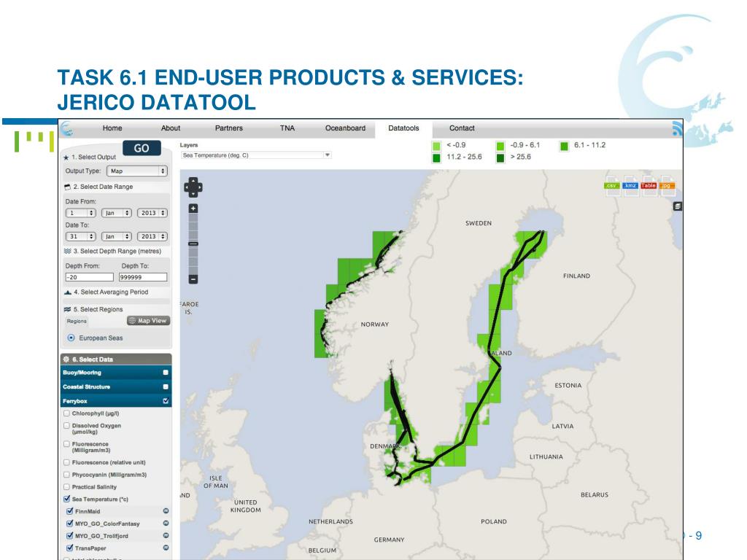Click the gear icon of Select Data

66,359
